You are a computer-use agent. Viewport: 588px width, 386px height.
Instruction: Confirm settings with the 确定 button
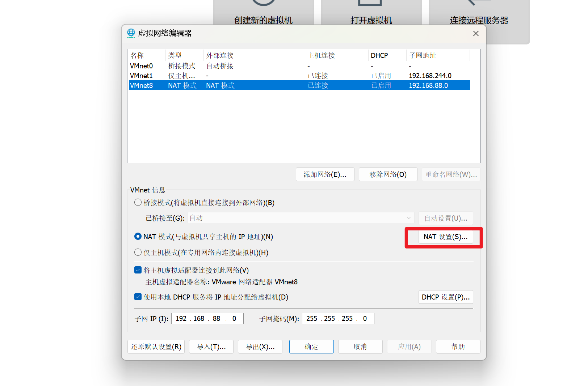311,346
